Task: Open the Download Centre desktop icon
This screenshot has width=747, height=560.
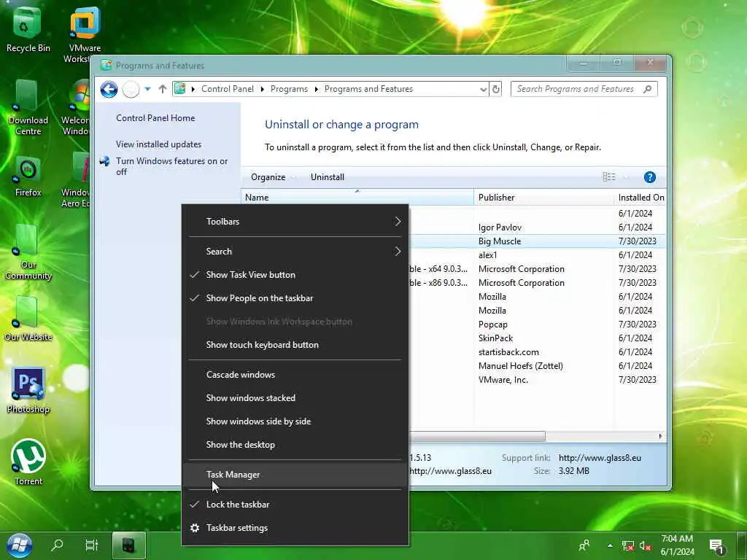Action: 28,108
